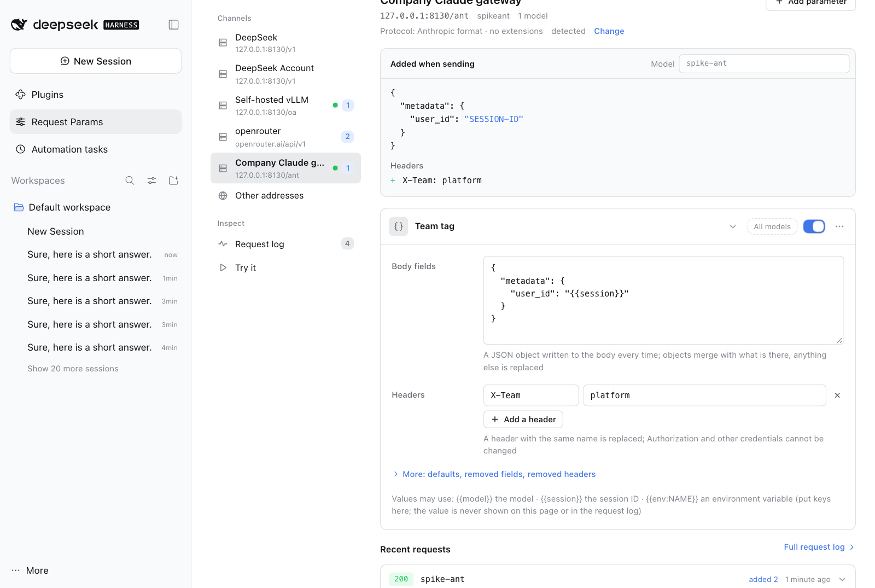The image size is (875, 588).
Task: Collapse the Team tag section chevron
Action: pos(733,226)
